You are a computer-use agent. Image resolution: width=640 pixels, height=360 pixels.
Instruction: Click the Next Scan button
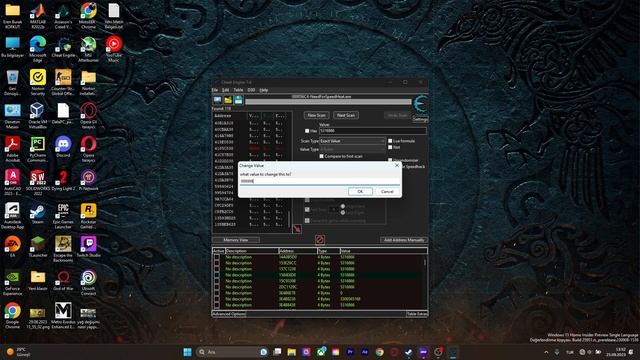pyautogui.click(x=346, y=115)
